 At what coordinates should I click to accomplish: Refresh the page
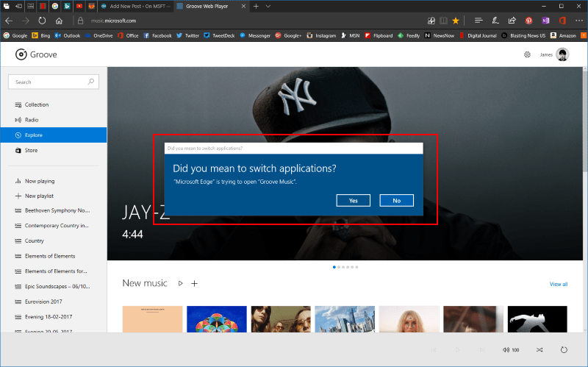click(x=42, y=21)
